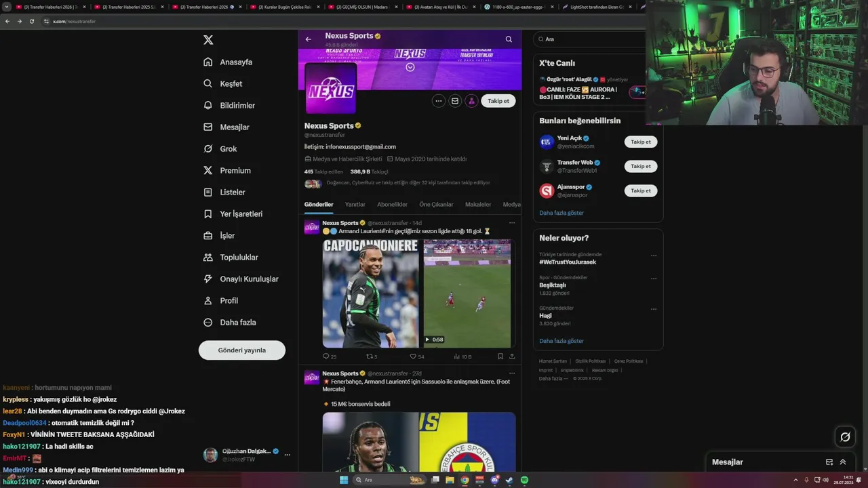Open more options for the Hagi trend
This screenshot has height=488, width=868.
click(x=654, y=309)
